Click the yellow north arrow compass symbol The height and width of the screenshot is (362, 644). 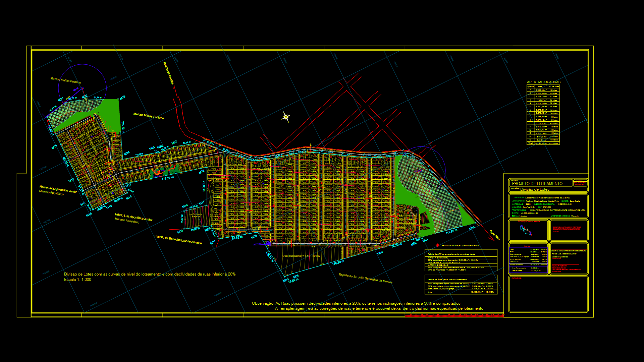286,117
